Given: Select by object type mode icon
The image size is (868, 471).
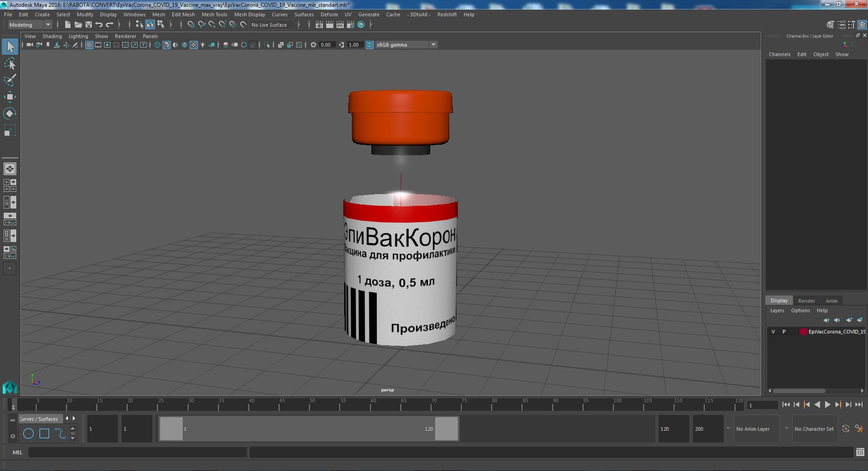Looking at the screenshot, I should click(150, 25).
